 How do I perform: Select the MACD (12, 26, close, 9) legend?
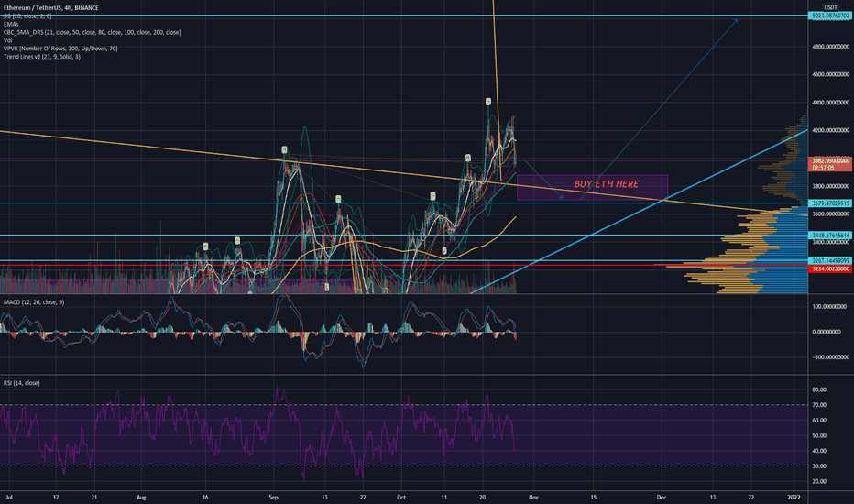point(34,301)
